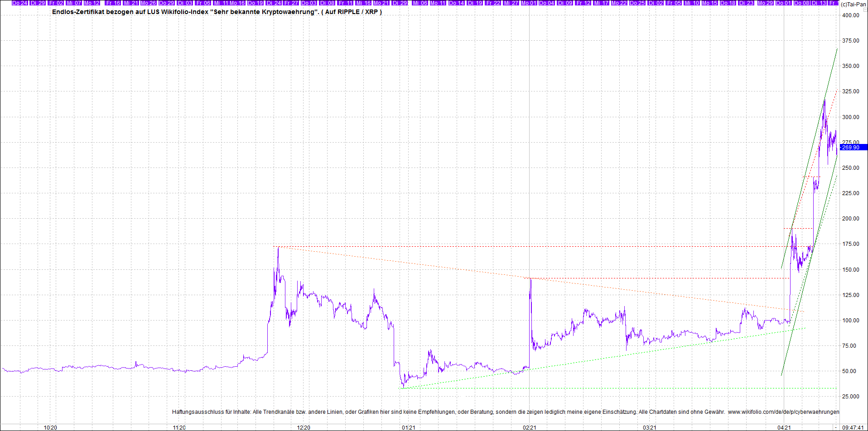Select the 175.00 price scale value
The image size is (868, 431).
coord(850,244)
